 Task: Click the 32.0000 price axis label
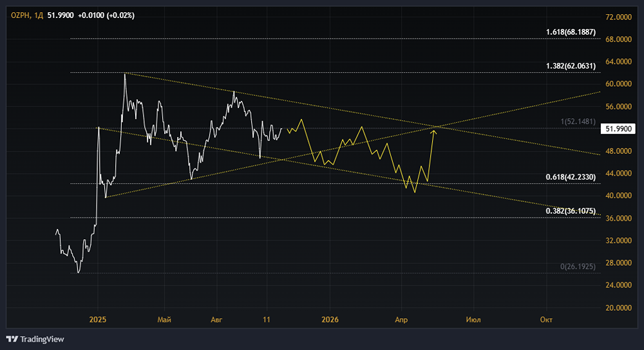point(618,241)
